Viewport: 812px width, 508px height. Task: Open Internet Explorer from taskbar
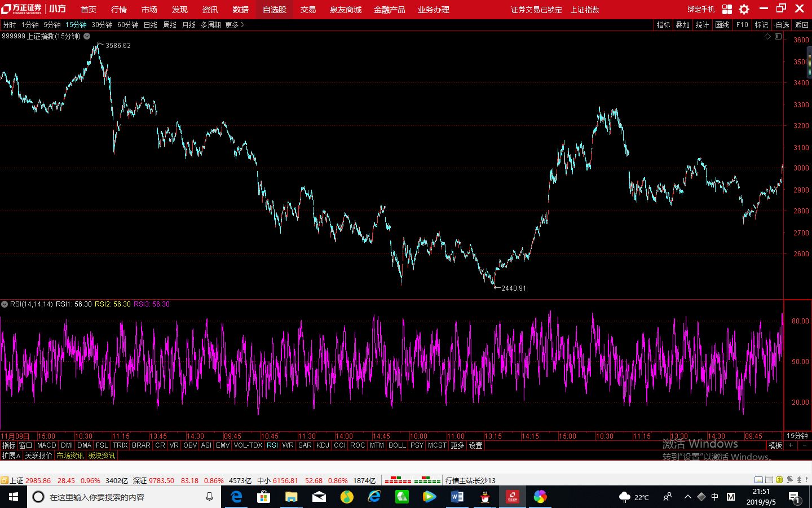(x=374, y=497)
